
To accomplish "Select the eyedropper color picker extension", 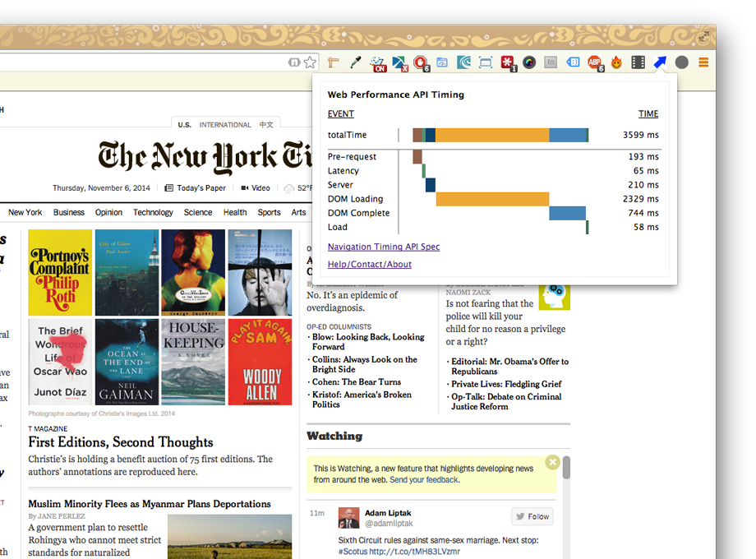I will pos(355,62).
